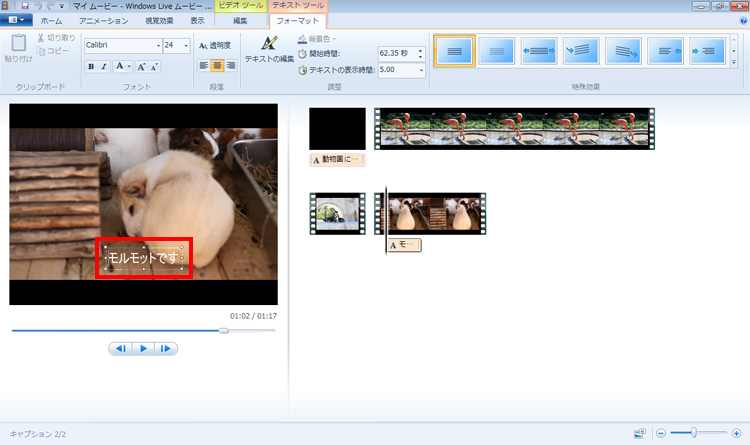Go to previous frame
Image resolution: width=750 pixels, height=445 pixels.
coord(121,348)
